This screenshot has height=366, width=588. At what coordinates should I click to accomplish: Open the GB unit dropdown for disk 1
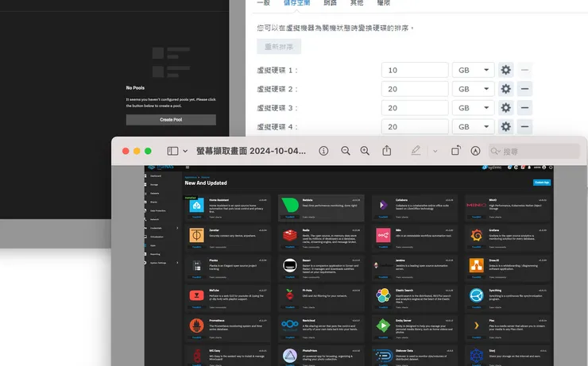[474, 70]
